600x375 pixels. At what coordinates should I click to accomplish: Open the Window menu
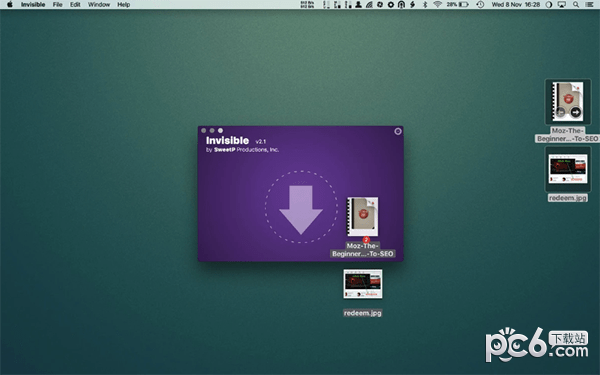[99, 5]
